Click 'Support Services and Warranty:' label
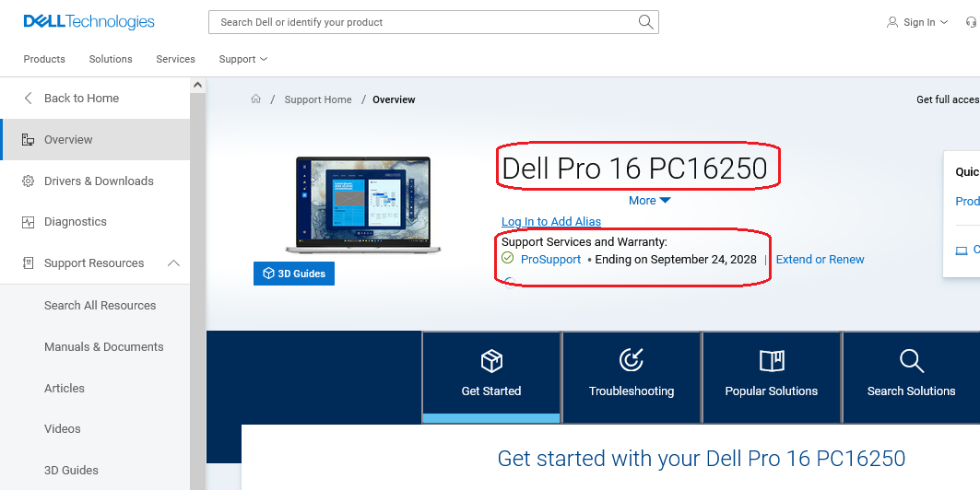This screenshot has width=980, height=490. [x=584, y=242]
